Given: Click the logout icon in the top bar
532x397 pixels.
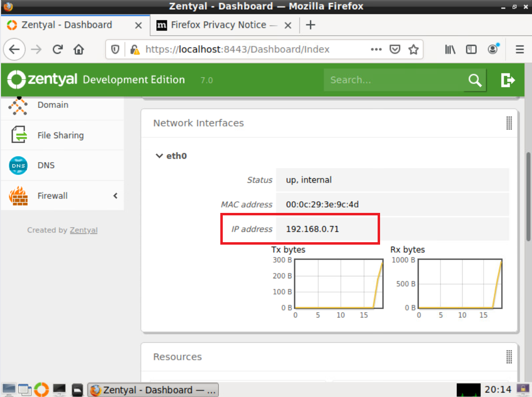Looking at the screenshot, I should click(x=508, y=80).
